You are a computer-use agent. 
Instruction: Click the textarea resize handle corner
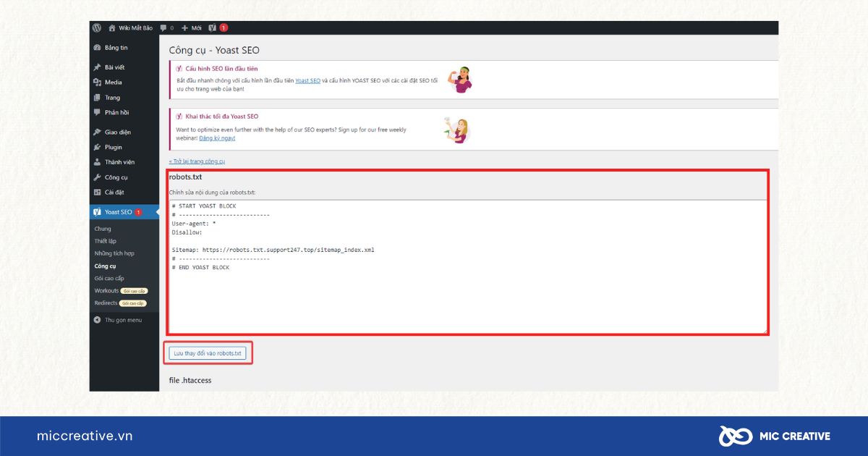[765, 331]
